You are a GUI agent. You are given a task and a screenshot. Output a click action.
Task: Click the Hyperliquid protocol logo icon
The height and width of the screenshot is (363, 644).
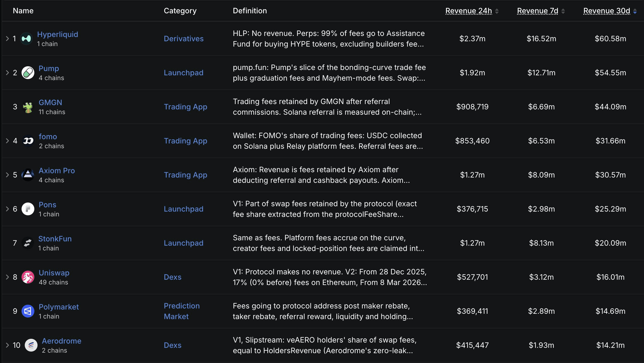click(x=26, y=39)
